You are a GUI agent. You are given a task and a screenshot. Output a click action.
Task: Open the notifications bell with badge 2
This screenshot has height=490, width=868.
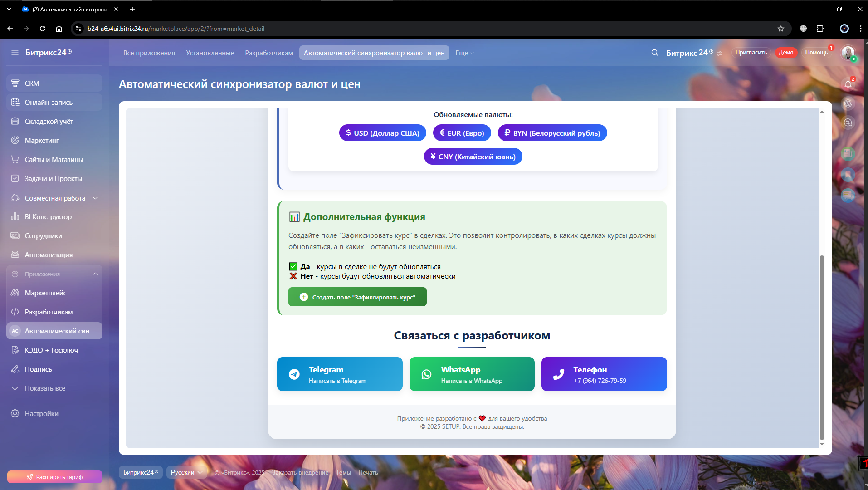[x=848, y=84]
